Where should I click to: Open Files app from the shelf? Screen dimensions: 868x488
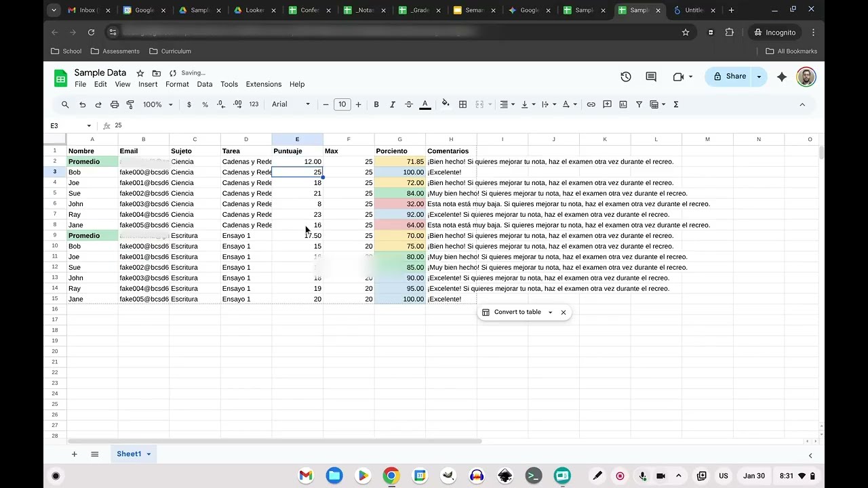coord(334,476)
